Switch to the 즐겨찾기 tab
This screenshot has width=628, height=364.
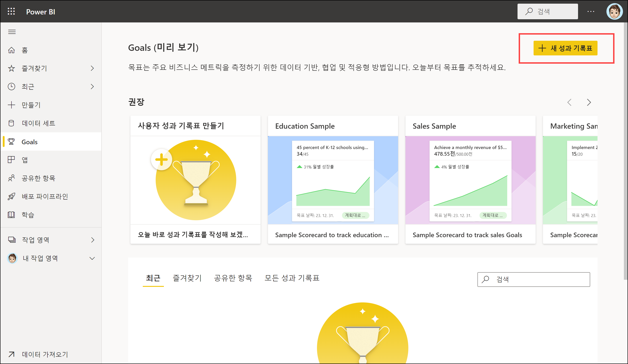[x=187, y=278]
